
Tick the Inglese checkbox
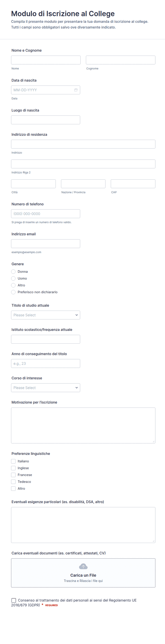tap(13, 468)
